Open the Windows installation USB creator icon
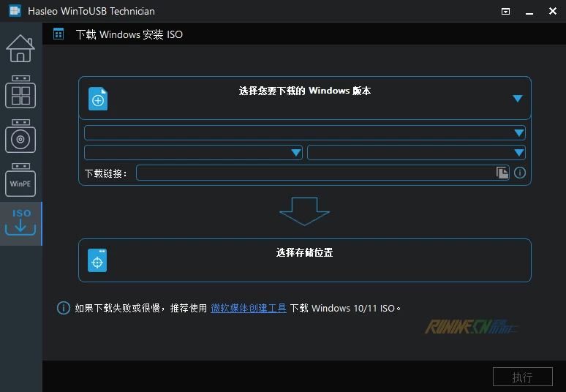The width and height of the screenshot is (566, 392). pyautogui.click(x=20, y=136)
